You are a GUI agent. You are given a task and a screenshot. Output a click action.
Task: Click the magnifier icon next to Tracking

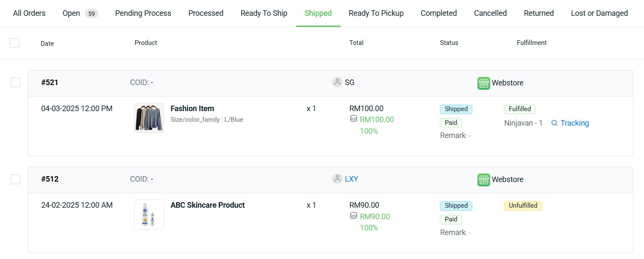point(554,123)
